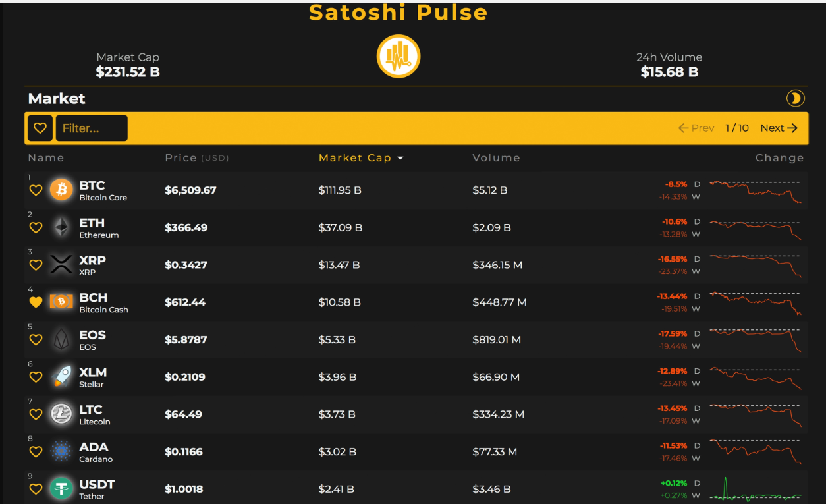Toggle dark mode with the moon icon
Image resolution: width=826 pixels, height=504 pixels.
coord(795,98)
